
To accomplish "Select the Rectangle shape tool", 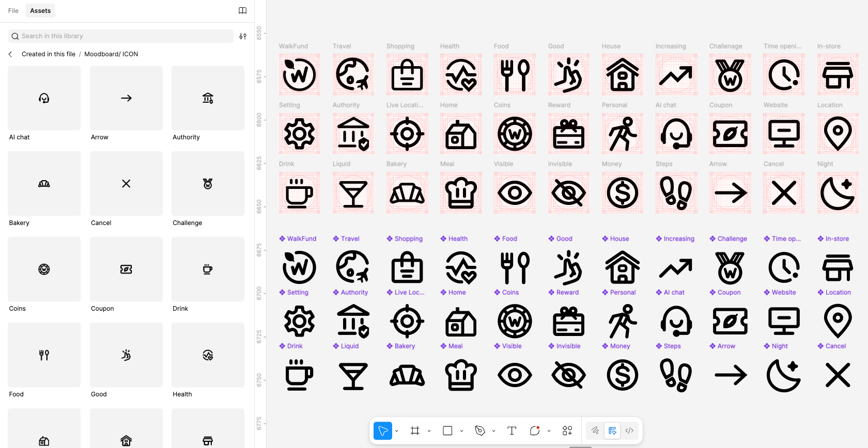I will tap(447, 430).
